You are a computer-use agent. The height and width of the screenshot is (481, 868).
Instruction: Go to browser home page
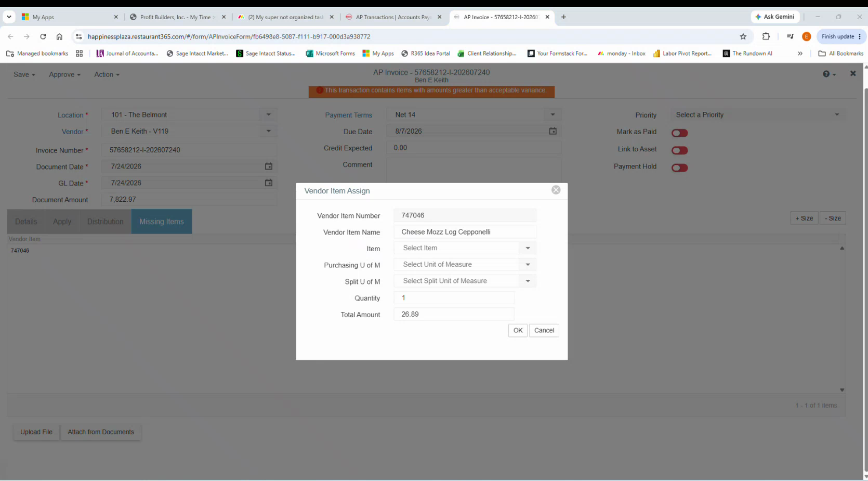click(59, 36)
